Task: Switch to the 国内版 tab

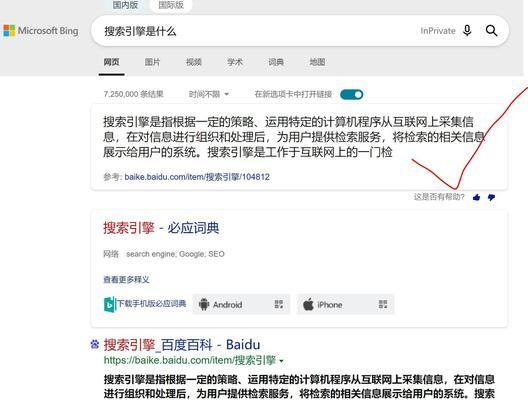Action: [125, 5]
